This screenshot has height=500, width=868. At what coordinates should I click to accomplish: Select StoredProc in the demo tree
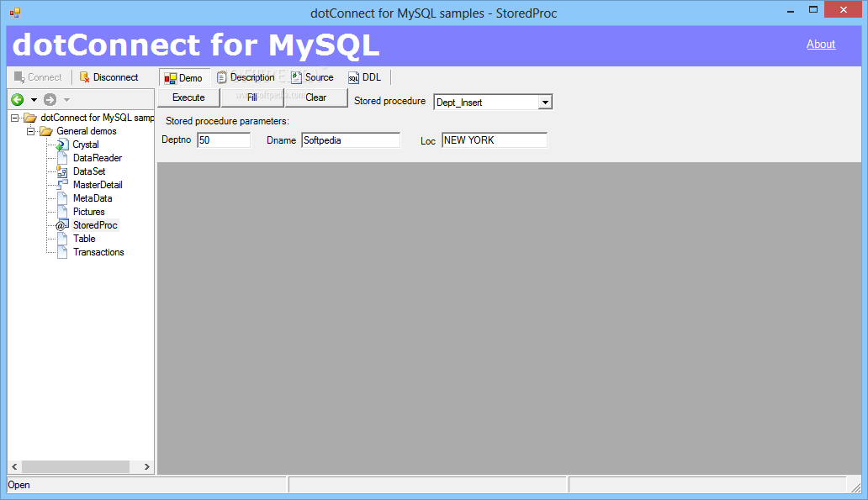[x=95, y=225]
